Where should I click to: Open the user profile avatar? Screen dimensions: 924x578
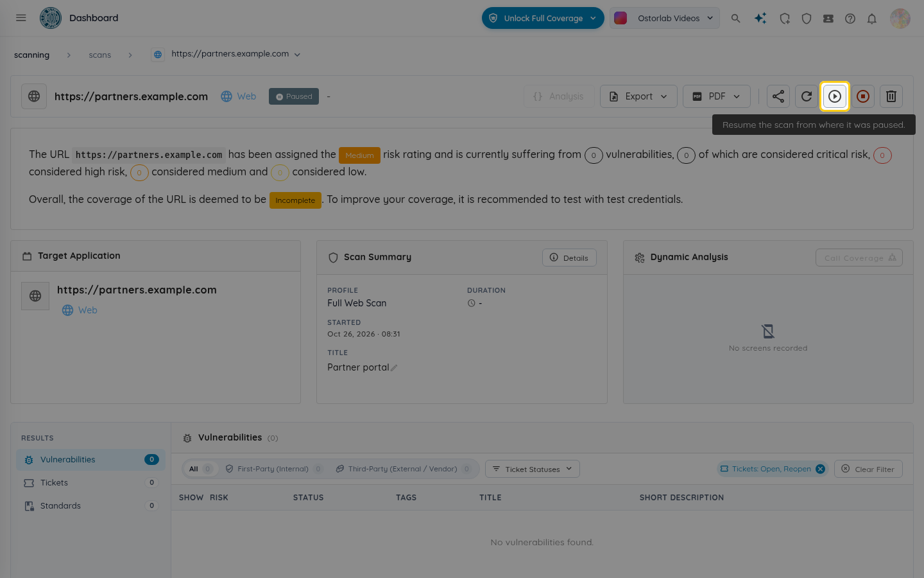(900, 19)
